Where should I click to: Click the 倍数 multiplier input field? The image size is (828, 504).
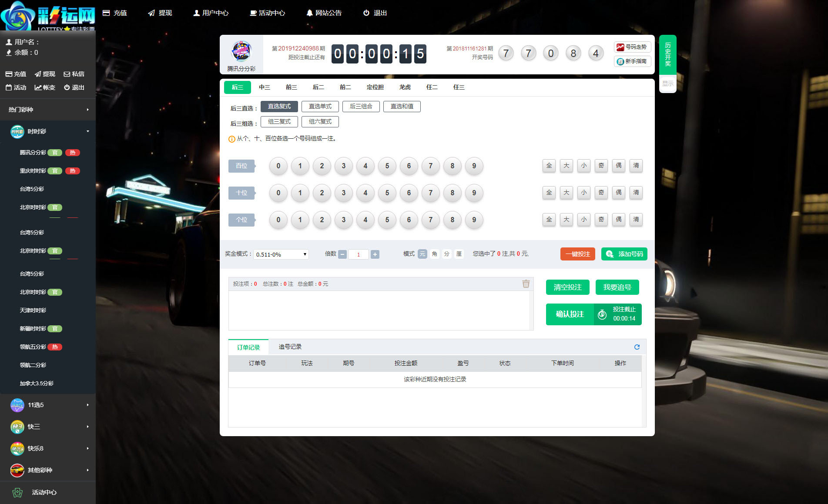pyautogui.click(x=359, y=254)
